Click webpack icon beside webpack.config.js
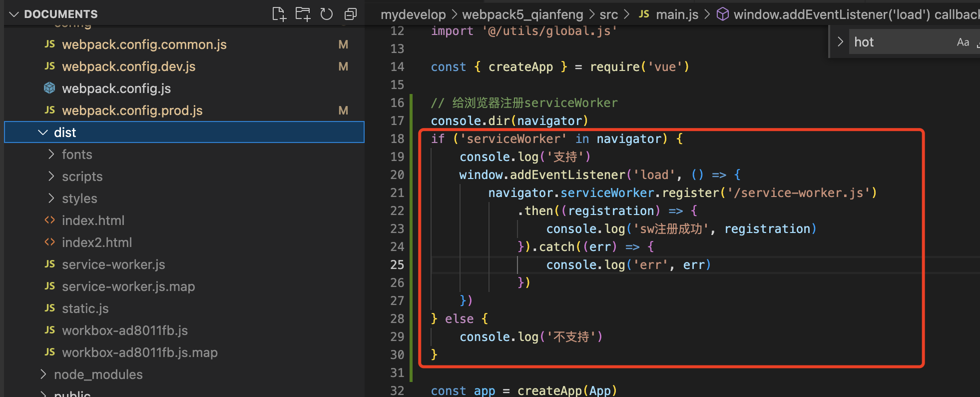The image size is (980, 397). (49, 88)
